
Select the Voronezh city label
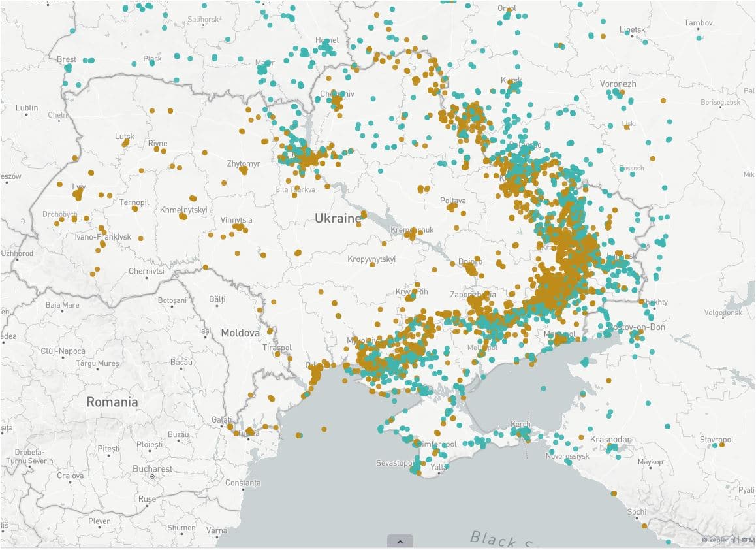[618, 84]
